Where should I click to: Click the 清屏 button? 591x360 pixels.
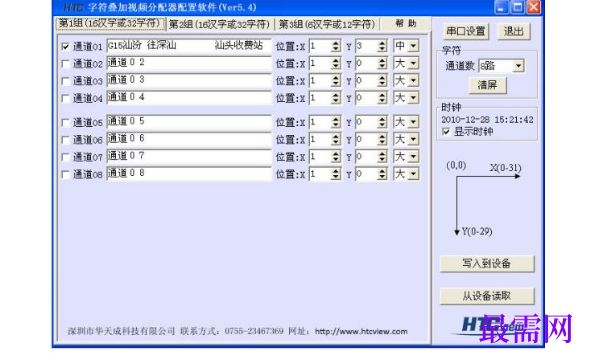(x=487, y=85)
